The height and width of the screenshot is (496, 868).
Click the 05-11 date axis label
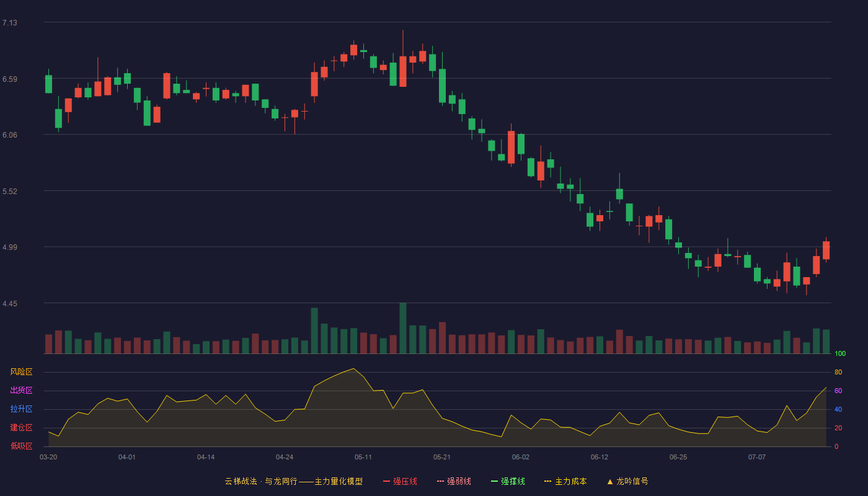coord(363,457)
